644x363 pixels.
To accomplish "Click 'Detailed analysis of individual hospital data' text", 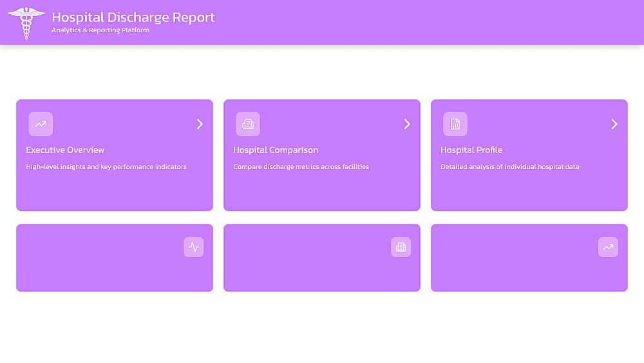I will point(509,166).
